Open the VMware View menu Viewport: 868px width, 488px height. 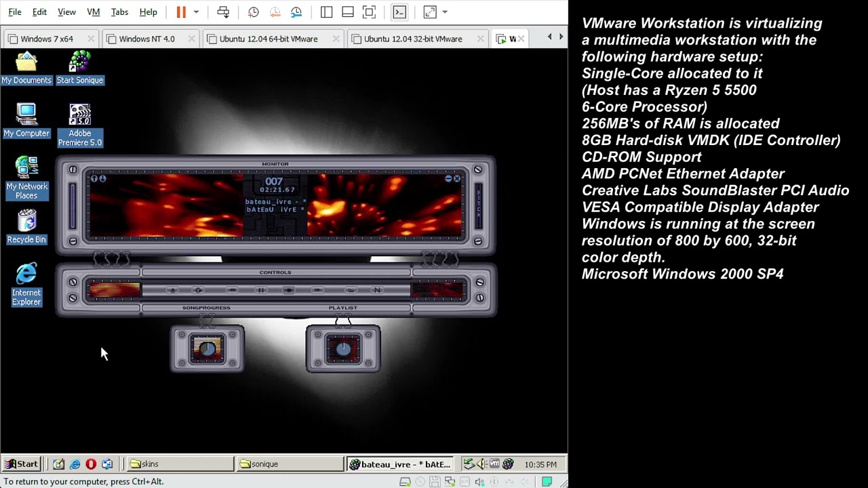click(66, 12)
